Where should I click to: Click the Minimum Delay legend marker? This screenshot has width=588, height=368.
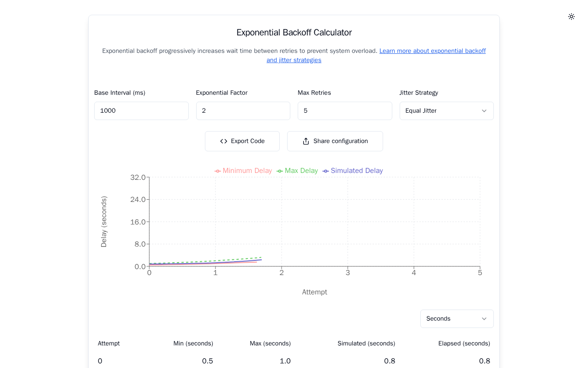(218, 171)
